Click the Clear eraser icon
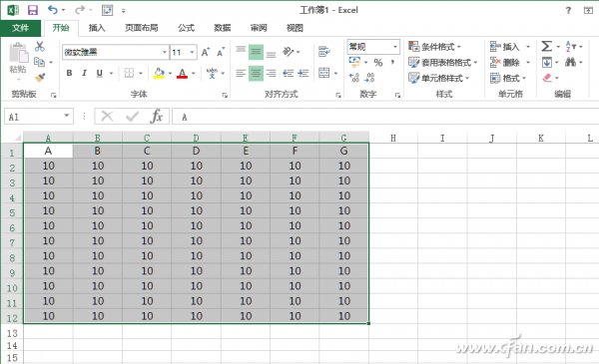The image size is (599, 364). (x=547, y=78)
